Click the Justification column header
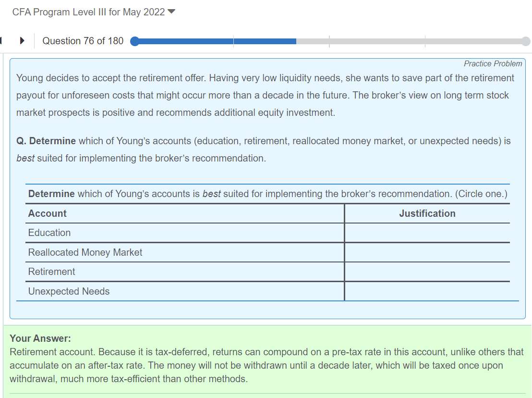 [427, 213]
